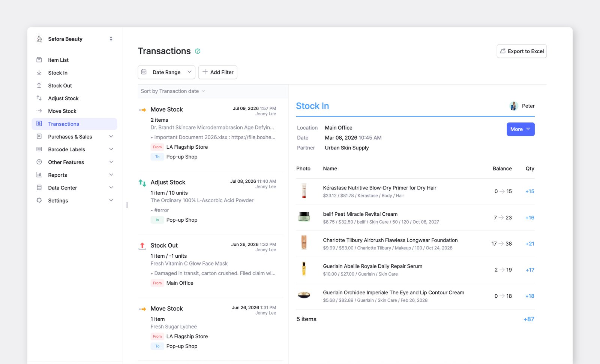Image resolution: width=600 pixels, height=364 pixels.
Task: Open the More dropdown button
Action: tap(520, 129)
